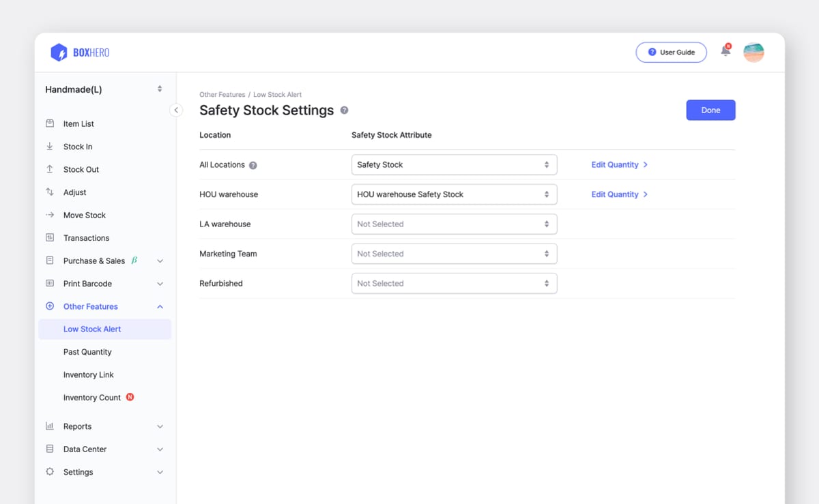Switch to the Past Quantity menu item
Image resolution: width=819 pixels, height=504 pixels.
point(87,351)
